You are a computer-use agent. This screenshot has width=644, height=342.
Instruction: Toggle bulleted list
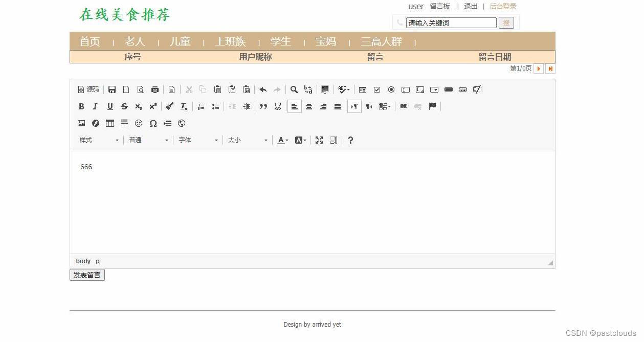pyautogui.click(x=215, y=106)
